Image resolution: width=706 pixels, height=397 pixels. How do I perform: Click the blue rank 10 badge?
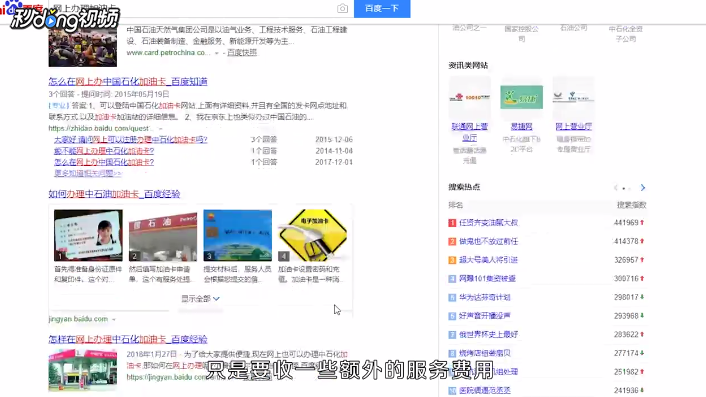453,391
